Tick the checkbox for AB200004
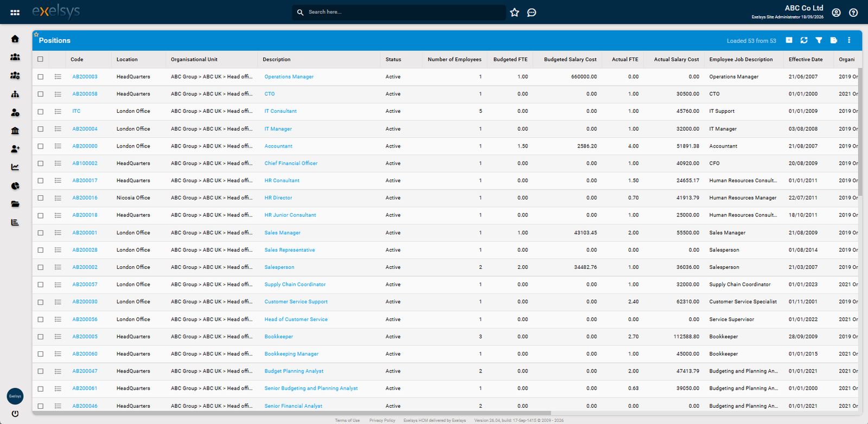The image size is (868, 424). coord(40,129)
